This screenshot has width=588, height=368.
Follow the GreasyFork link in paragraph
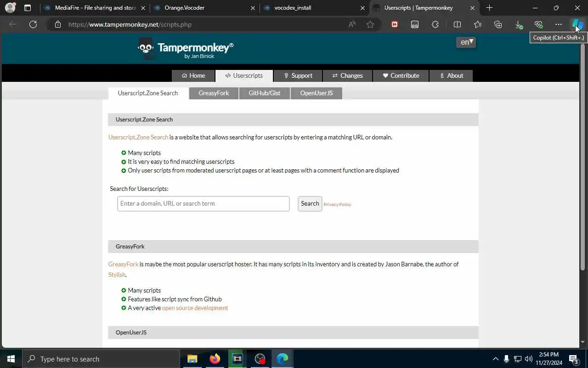123,264
